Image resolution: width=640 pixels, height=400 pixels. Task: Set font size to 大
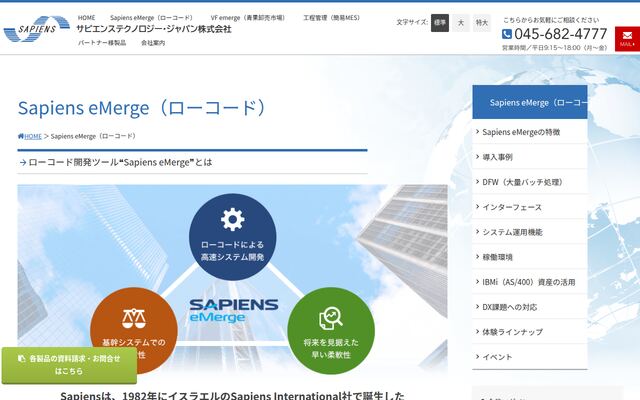(x=461, y=22)
